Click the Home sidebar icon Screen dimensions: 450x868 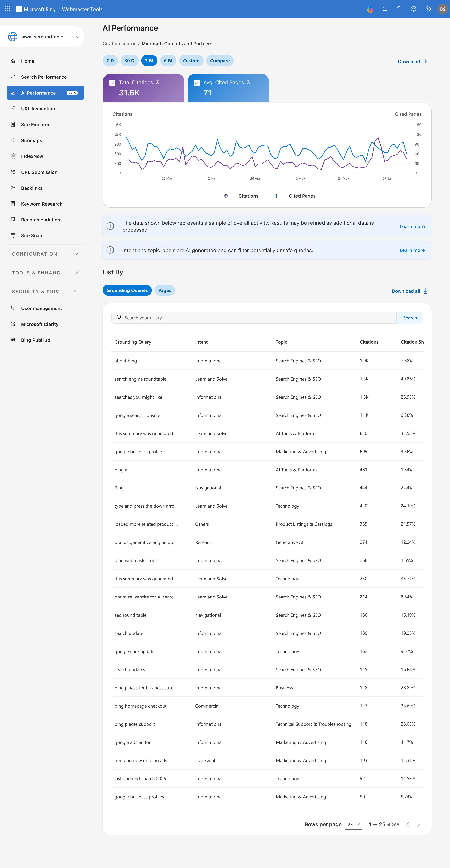tap(13, 61)
